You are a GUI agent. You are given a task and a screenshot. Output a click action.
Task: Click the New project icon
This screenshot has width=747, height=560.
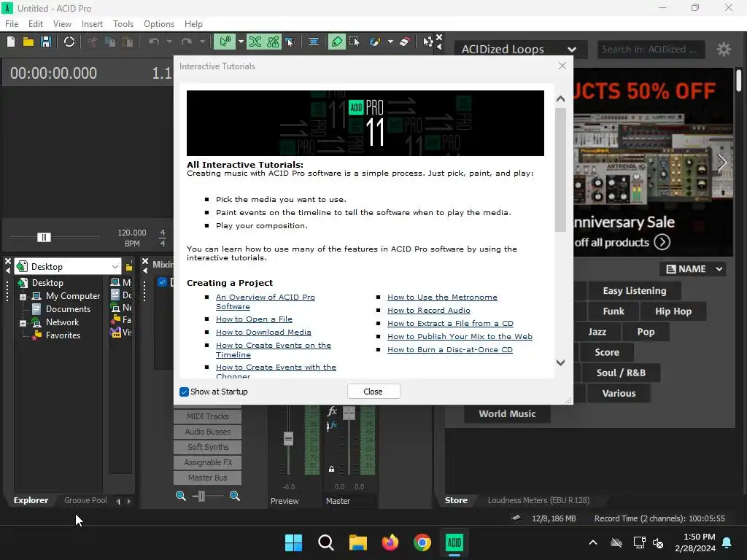(x=10, y=42)
